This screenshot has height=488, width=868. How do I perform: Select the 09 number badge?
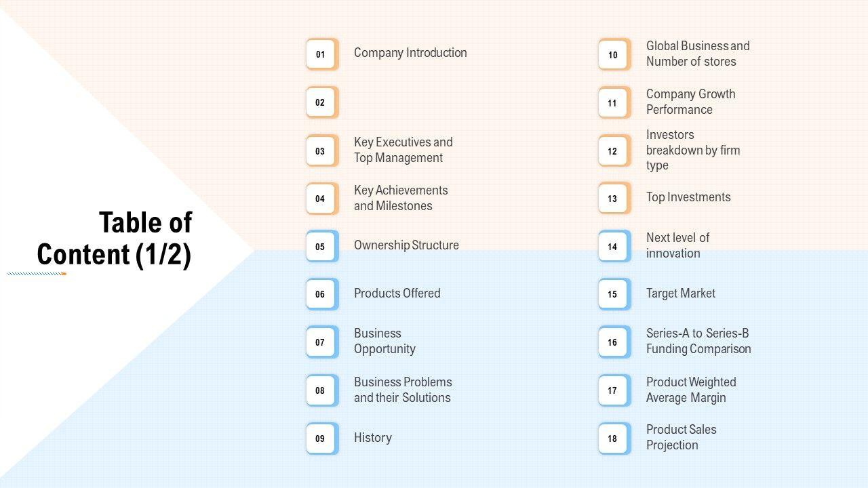pos(321,439)
